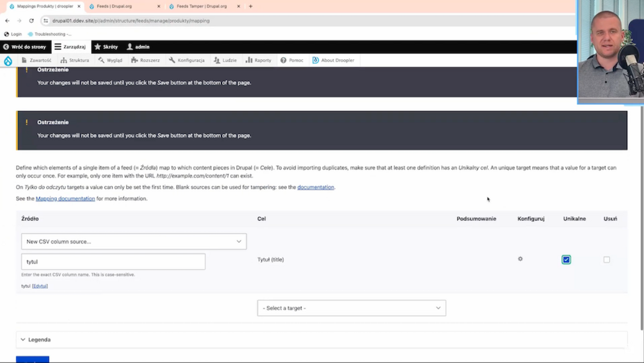Close the Mappings Produkty tab

(x=79, y=6)
